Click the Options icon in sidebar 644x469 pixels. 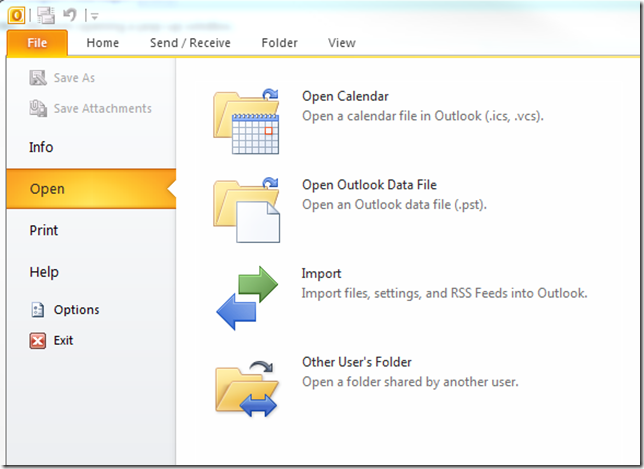click(38, 310)
